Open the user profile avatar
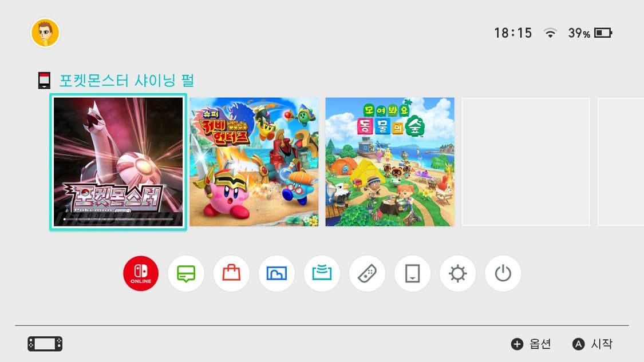 [45, 33]
